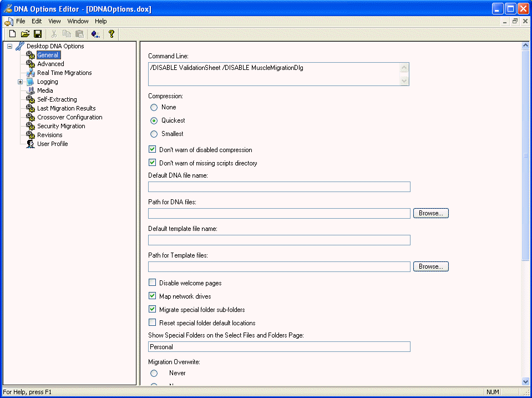Select Advanced in the options tree
Image resolution: width=532 pixels, height=398 pixels.
click(x=50, y=64)
